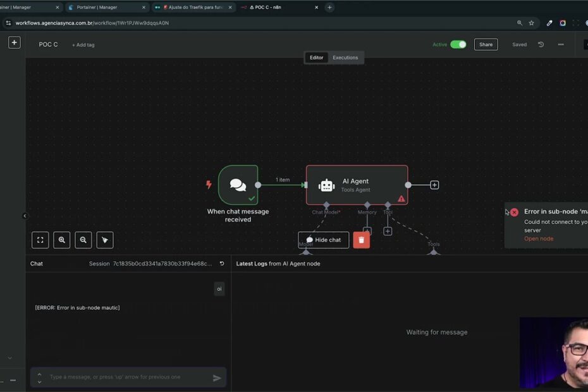Switch to the Executions tab
588x392 pixels.
(345, 57)
